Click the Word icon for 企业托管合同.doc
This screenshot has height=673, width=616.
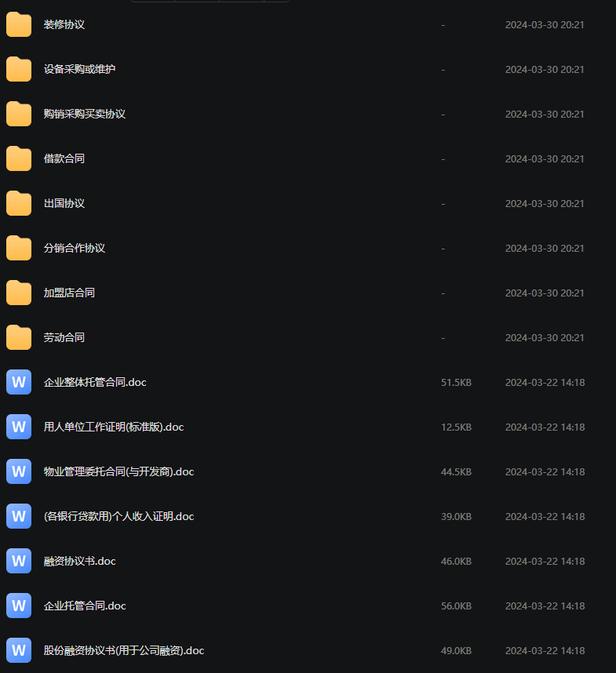point(19,606)
